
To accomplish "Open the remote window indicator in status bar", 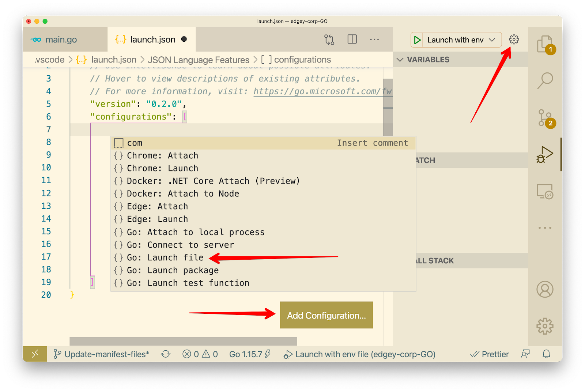I will coord(35,354).
